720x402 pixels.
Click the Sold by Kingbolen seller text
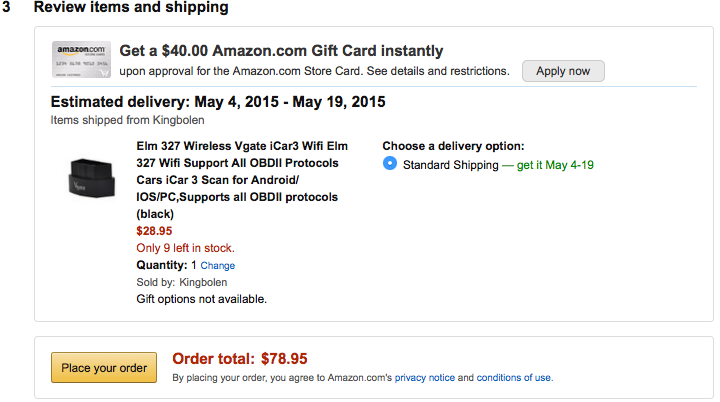[181, 282]
